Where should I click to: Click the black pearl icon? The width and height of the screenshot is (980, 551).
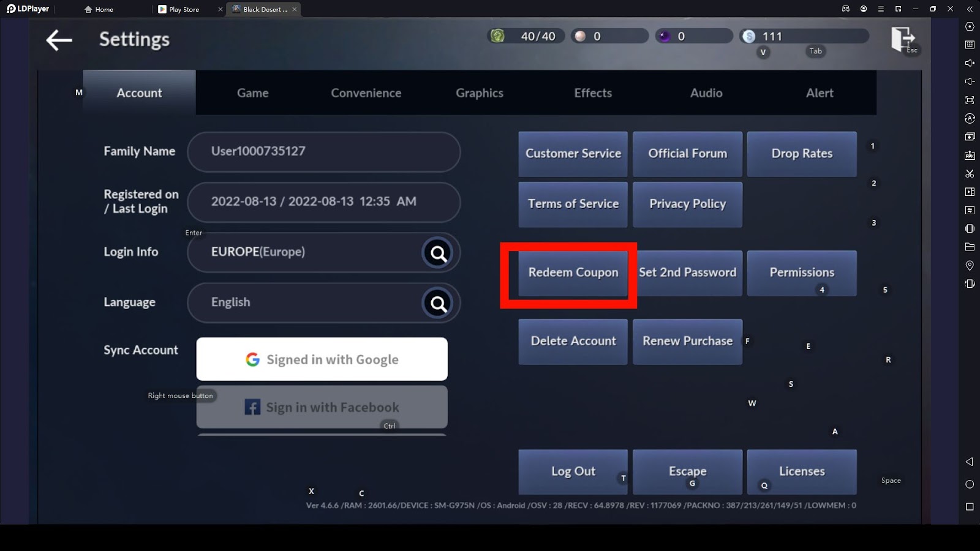[664, 36]
